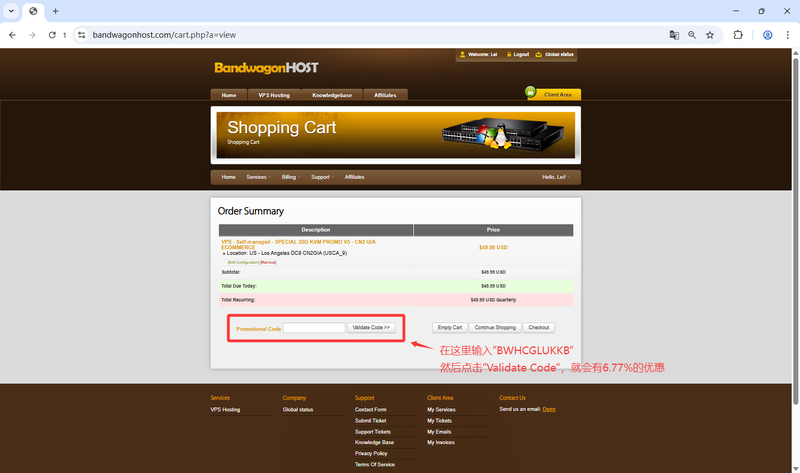Image resolution: width=800 pixels, height=473 pixels.
Task: Open the browser extensions puzzle icon
Action: point(738,34)
